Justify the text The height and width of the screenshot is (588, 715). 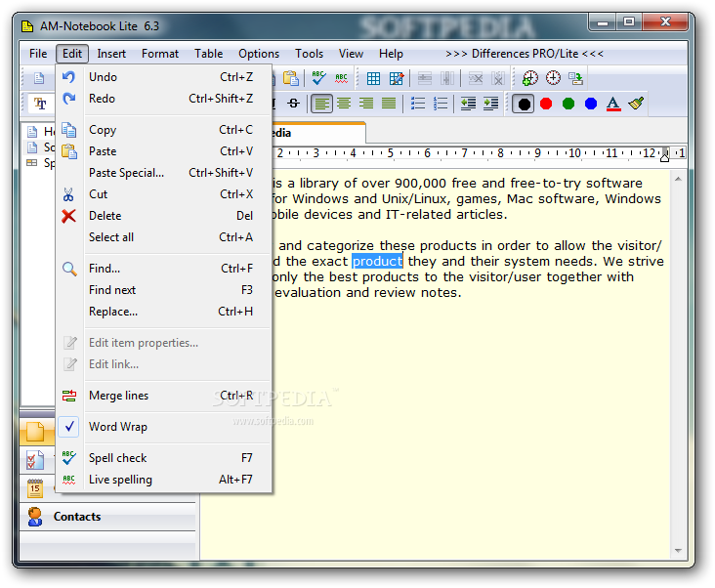(x=389, y=104)
